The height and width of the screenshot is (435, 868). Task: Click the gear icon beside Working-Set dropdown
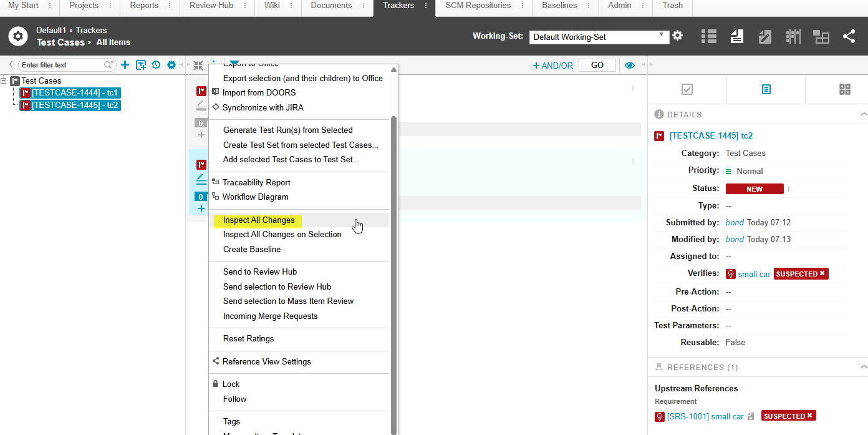tap(677, 36)
